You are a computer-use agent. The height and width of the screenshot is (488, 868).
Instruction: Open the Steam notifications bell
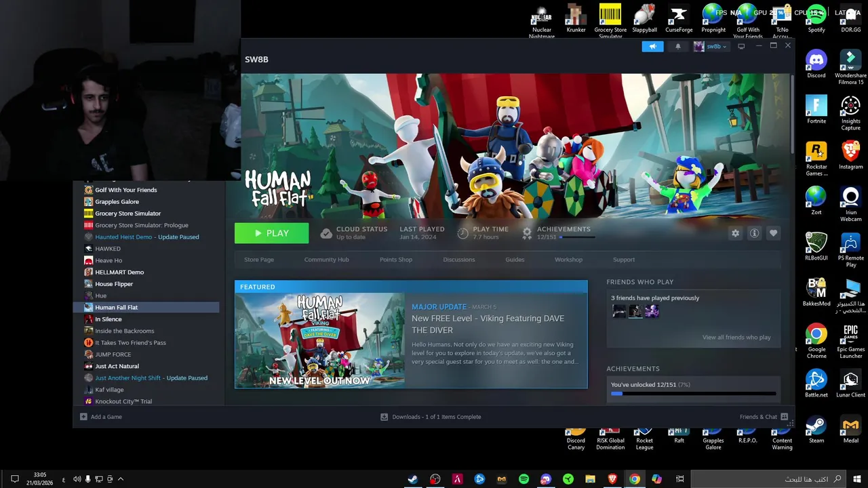click(677, 47)
